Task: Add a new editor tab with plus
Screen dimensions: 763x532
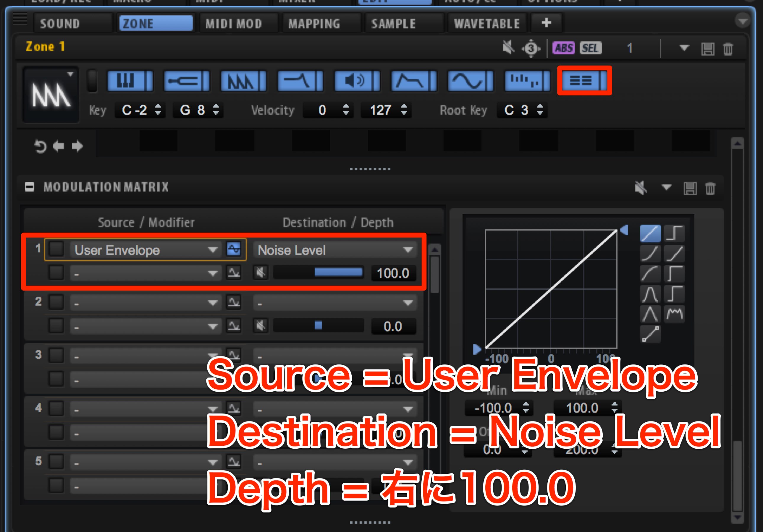Action: 546,23
